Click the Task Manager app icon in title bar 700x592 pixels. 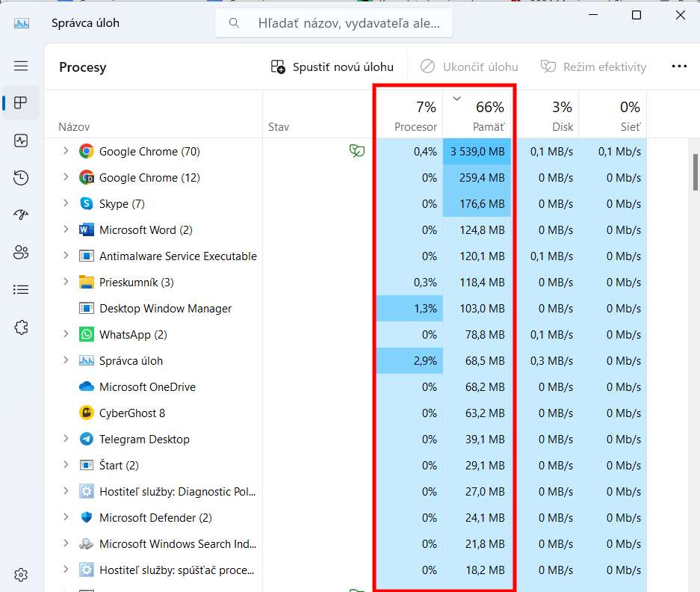click(x=22, y=23)
